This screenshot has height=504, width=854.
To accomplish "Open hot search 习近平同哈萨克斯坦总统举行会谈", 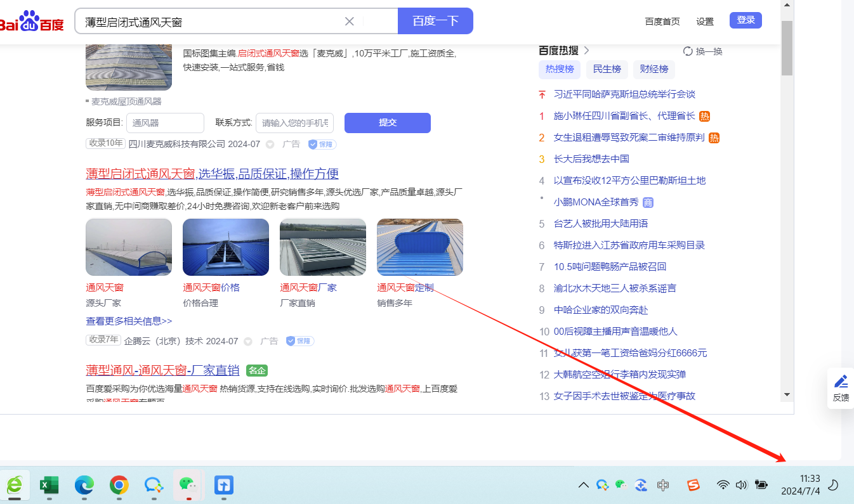I will 624,94.
